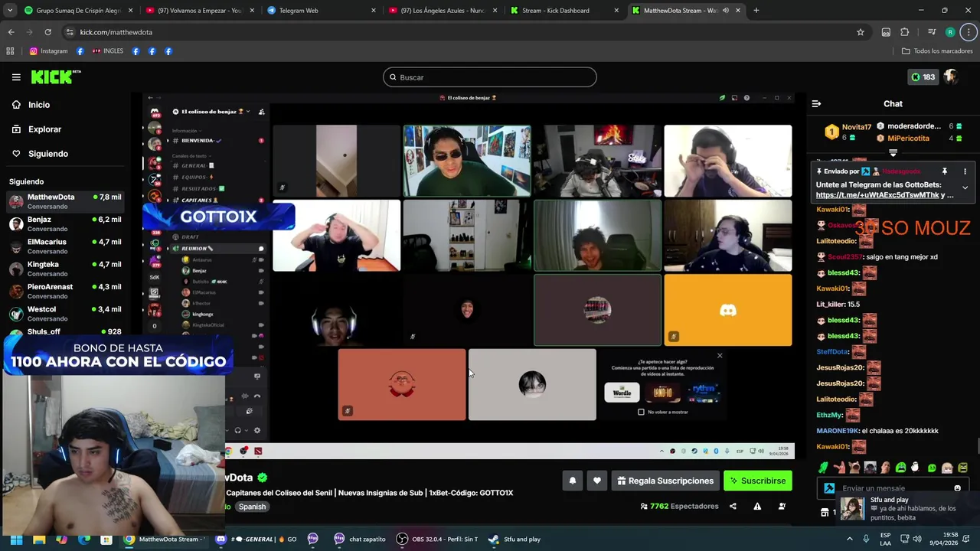This screenshot has width=980, height=551.
Task: Unpin the pinned chat message
Action: pos(945,171)
